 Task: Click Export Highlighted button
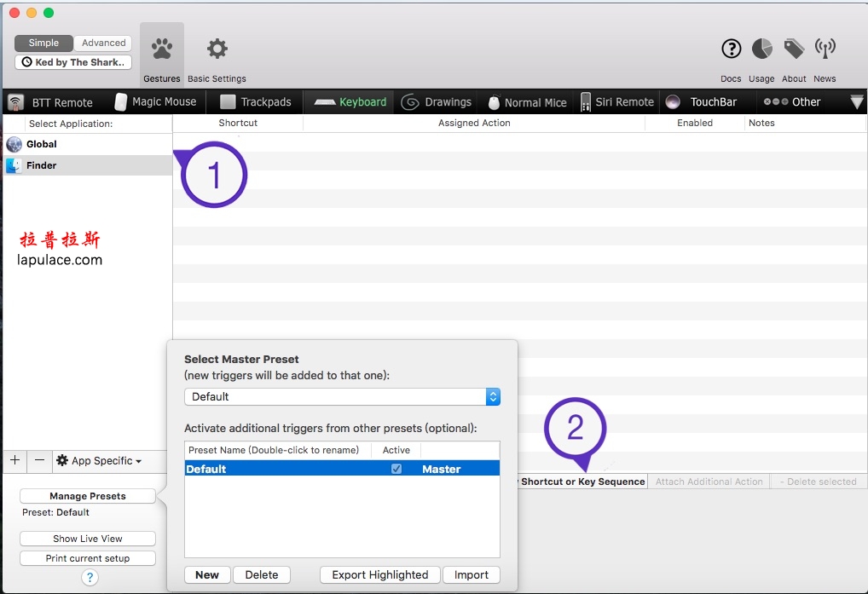point(379,575)
